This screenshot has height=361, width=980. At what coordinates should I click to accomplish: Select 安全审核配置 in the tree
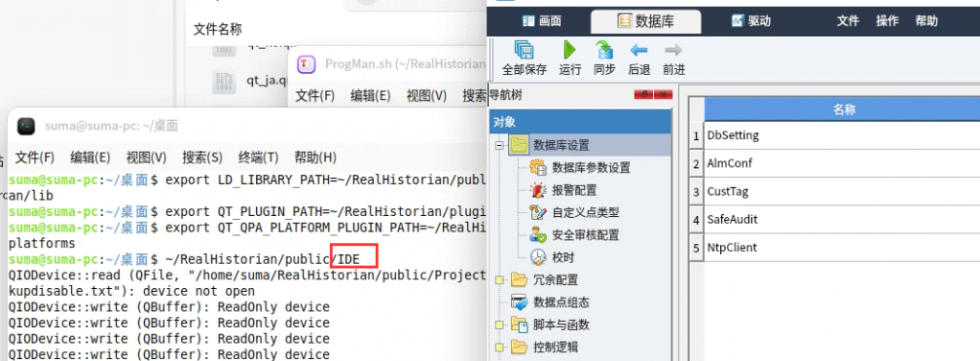(x=585, y=235)
